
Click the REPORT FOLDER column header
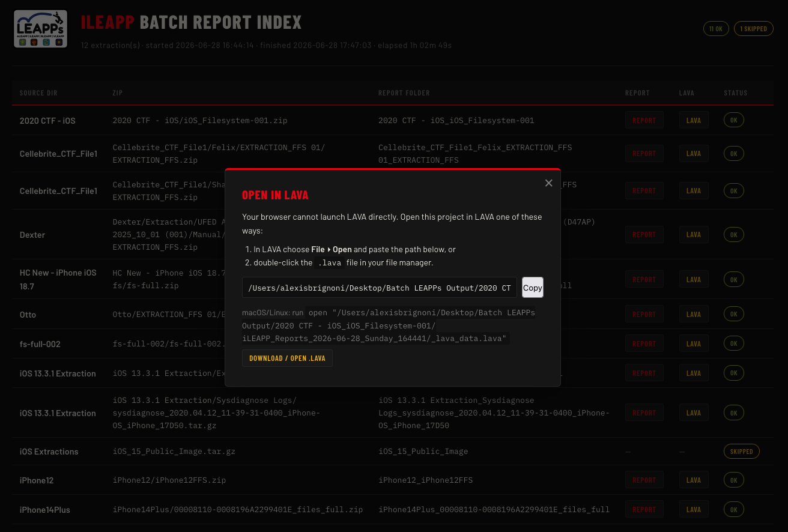click(x=404, y=93)
